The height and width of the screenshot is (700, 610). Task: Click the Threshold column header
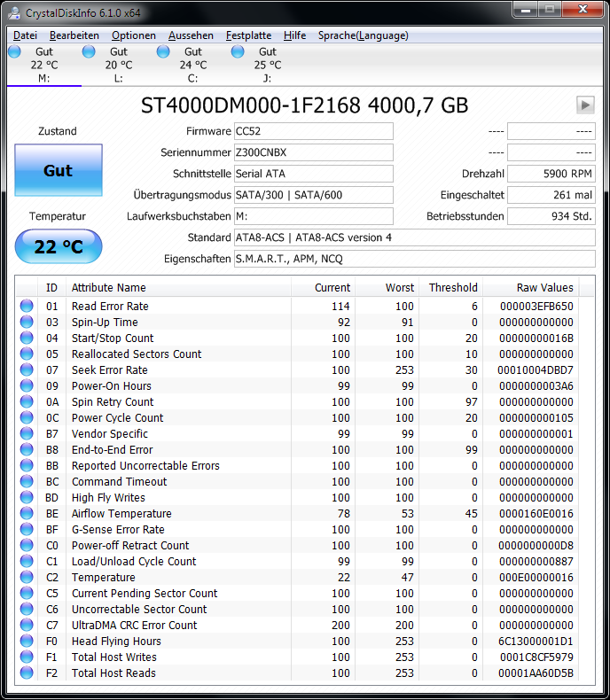tap(451, 287)
